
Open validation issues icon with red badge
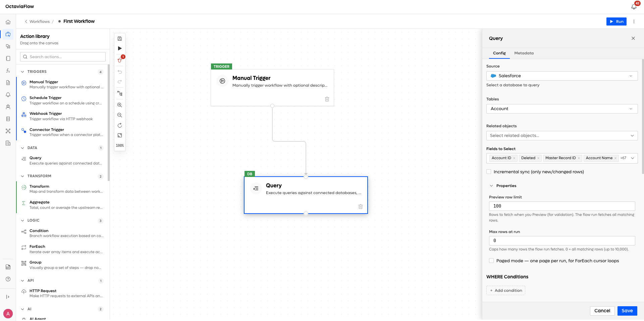tap(120, 60)
